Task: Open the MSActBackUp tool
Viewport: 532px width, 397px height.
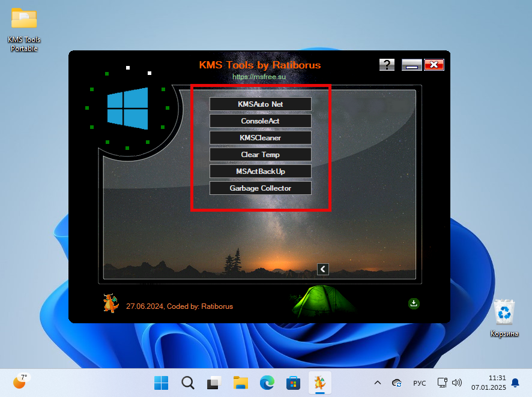Action: pyautogui.click(x=260, y=172)
